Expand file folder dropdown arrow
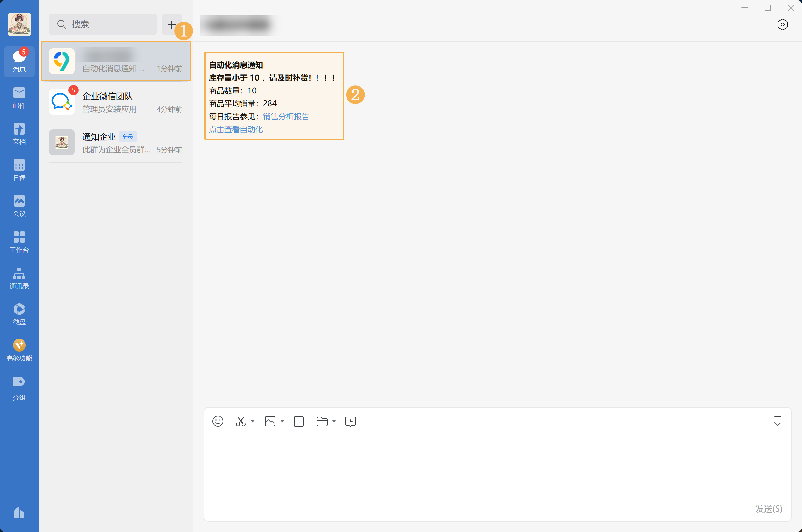 click(334, 421)
